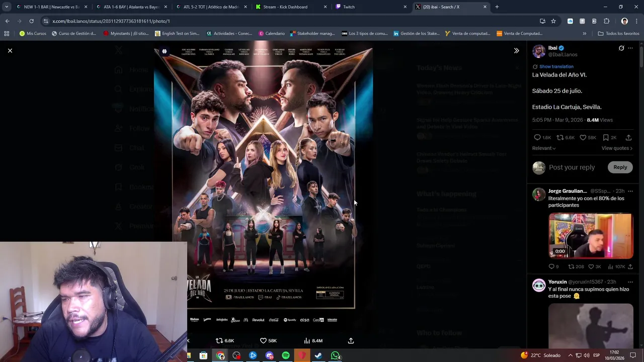
Task: Open the Calendario bookmark
Action: coord(271,34)
